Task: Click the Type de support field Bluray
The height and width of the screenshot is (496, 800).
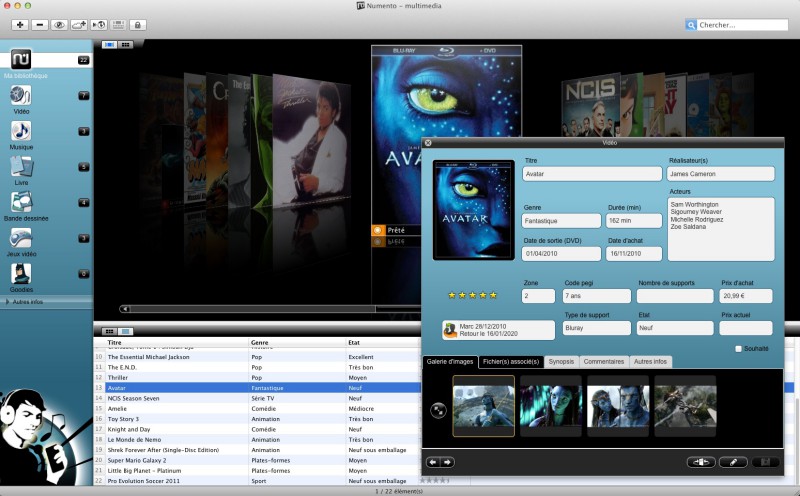Action: [597, 328]
